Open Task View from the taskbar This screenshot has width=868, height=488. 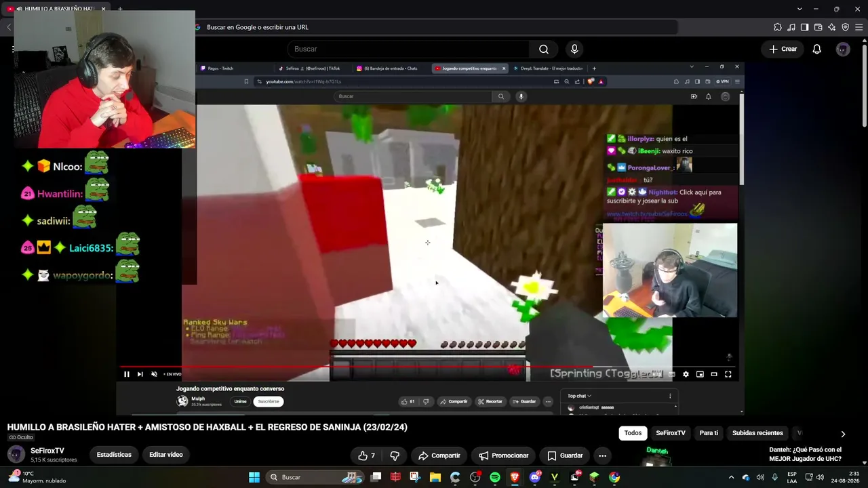pos(376,477)
